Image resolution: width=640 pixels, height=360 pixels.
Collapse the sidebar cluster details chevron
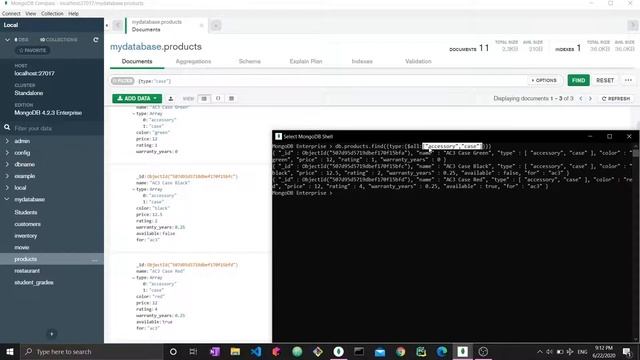7,40
